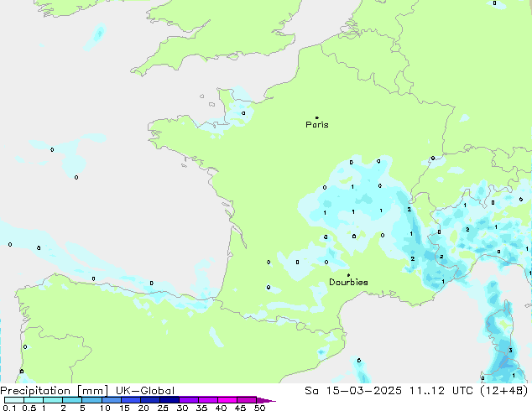Pick the legend swatch between 45 and 50
Image resolution: width=532 pixels, height=411 pixels.
coord(247,400)
